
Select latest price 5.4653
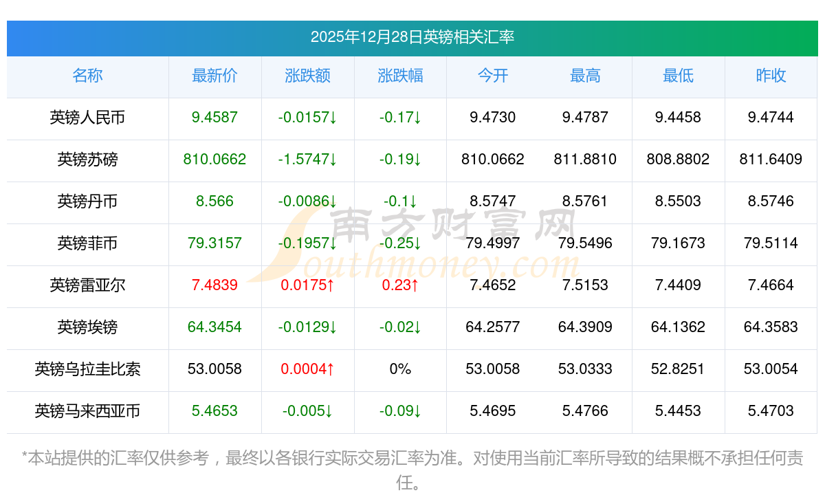click(x=214, y=411)
